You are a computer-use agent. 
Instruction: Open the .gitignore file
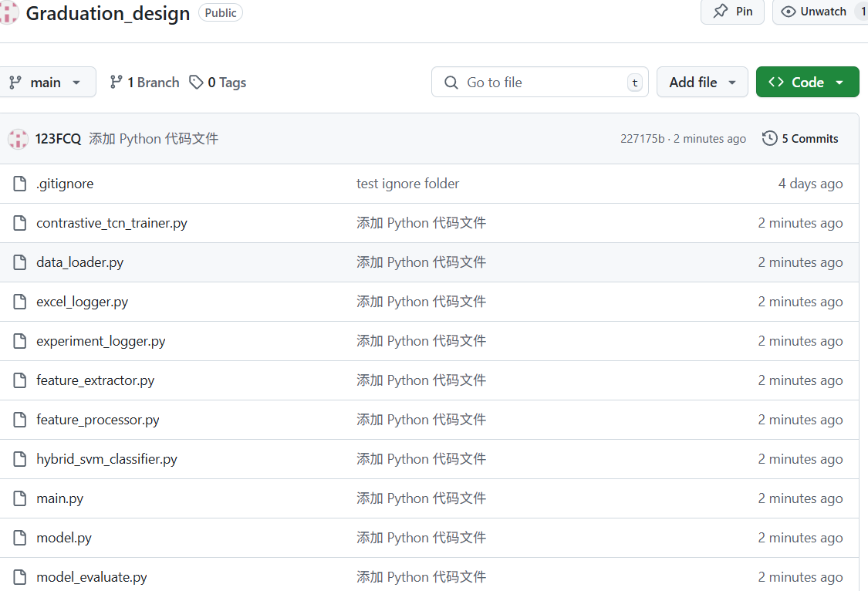click(x=65, y=184)
